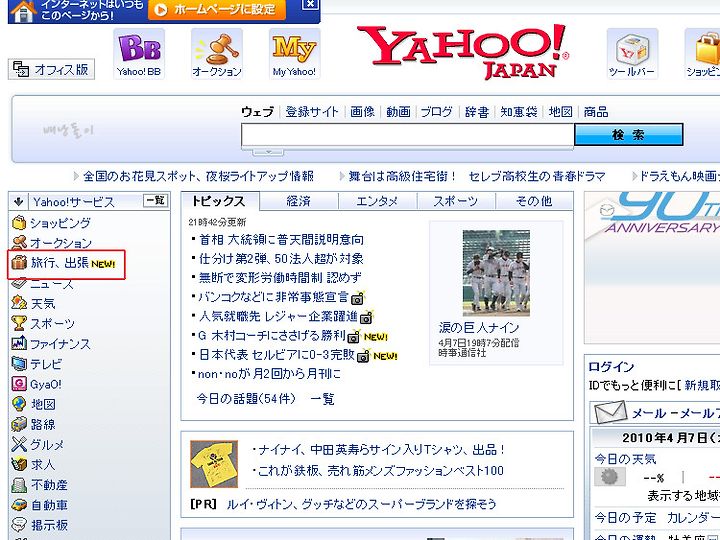Screen dimensions: 720x540
Task: Click the shopping bag icon in sidebar
Action: (19, 223)
